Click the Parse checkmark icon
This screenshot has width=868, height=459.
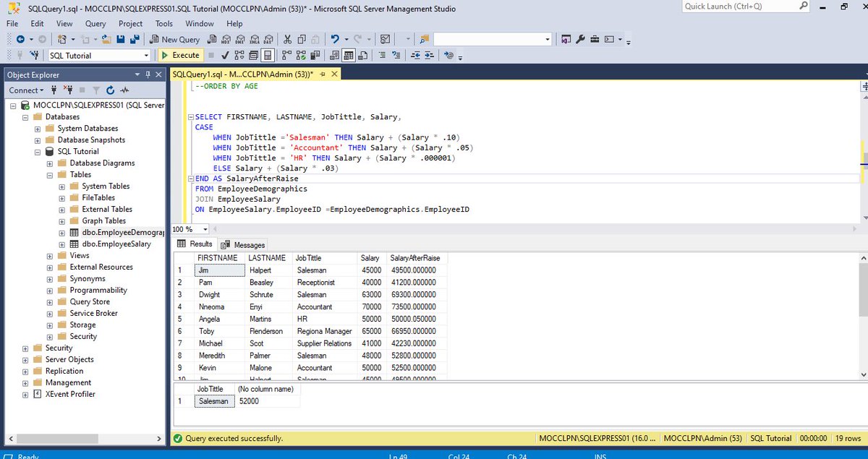[225, 56]
